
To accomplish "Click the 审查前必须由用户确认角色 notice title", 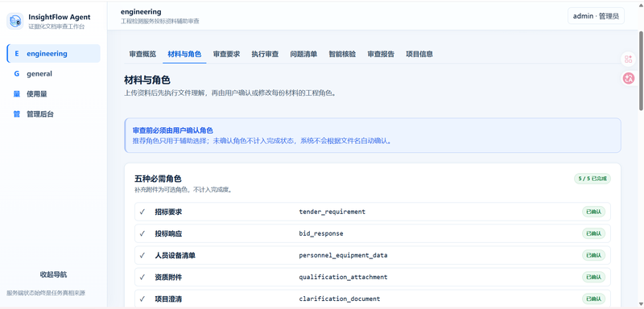I will (173, 130).
